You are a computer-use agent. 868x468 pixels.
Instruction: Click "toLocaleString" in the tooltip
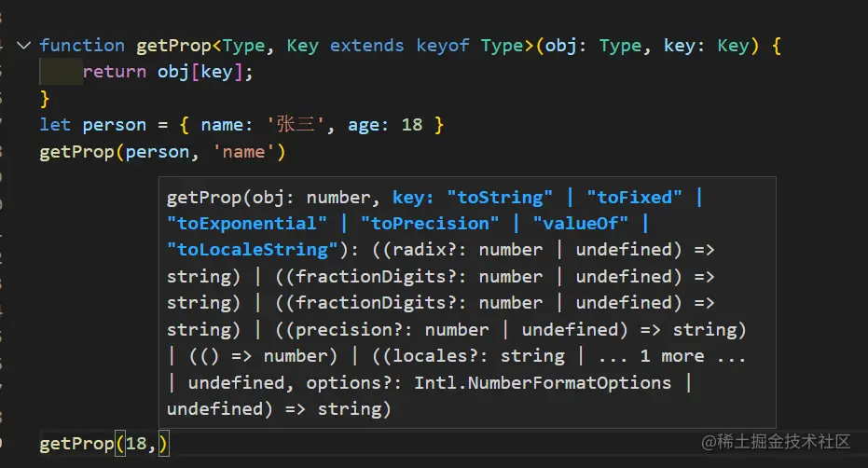click(x=253, y=249)
